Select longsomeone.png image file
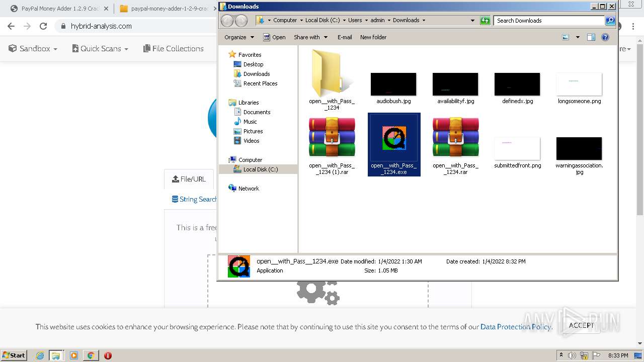 [x=579, y=88]
